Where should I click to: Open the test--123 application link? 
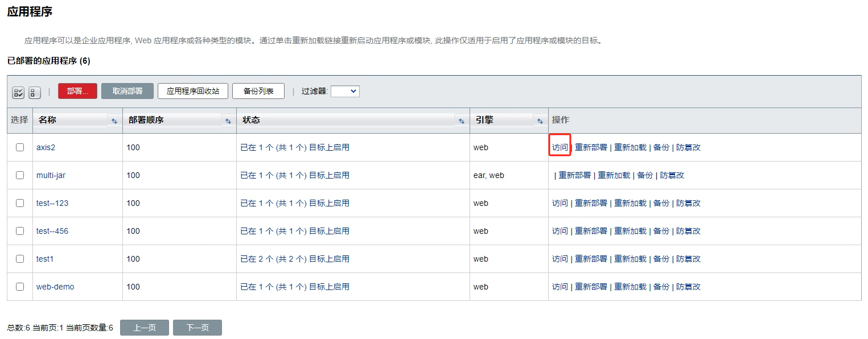click(x=52, y=203)
